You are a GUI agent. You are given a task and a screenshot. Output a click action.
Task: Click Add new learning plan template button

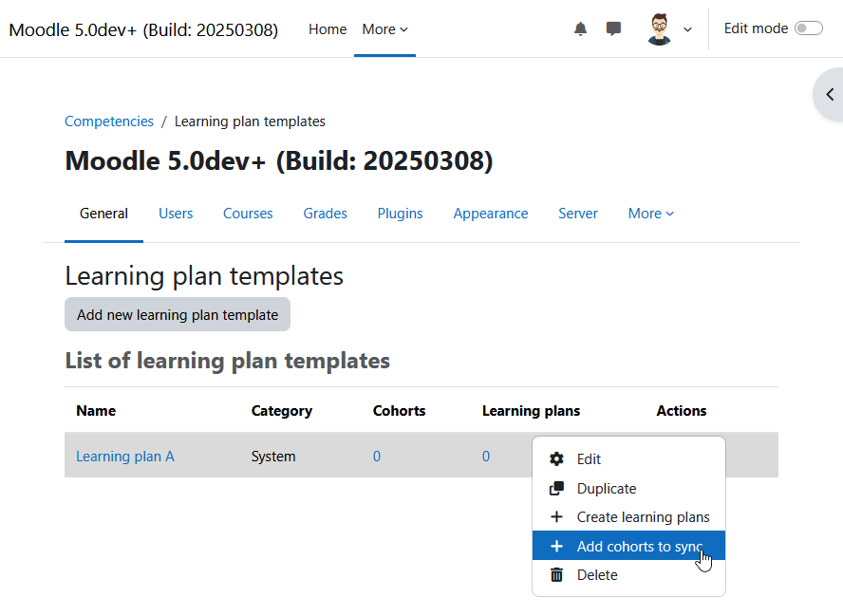178,314
